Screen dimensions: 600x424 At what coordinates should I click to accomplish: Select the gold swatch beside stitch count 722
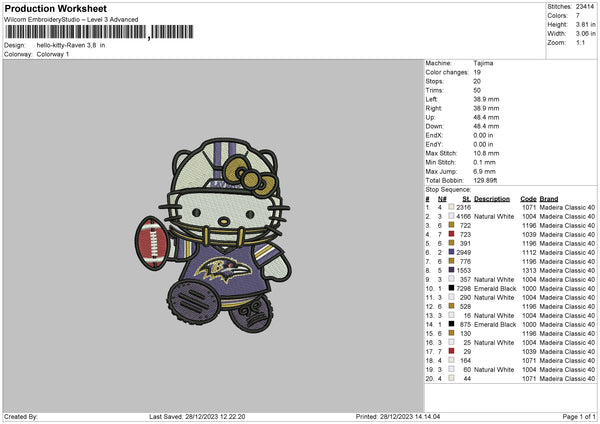coord(451,225)
